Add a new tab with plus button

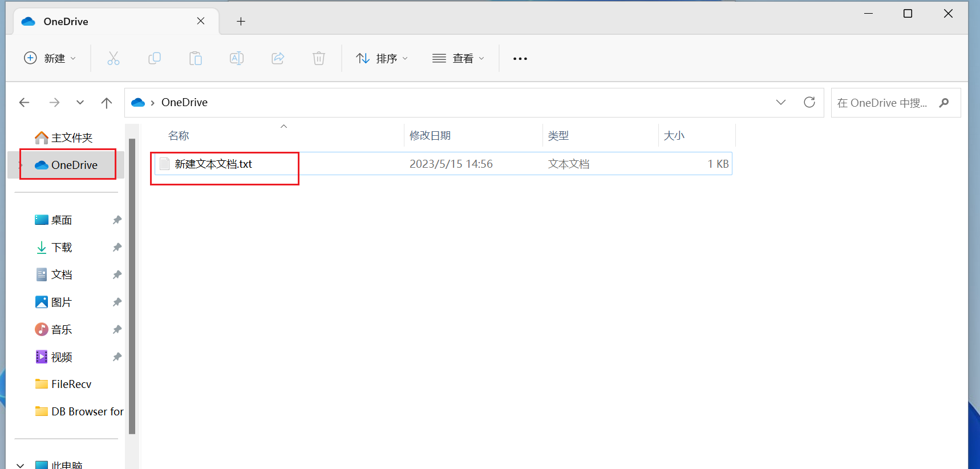[241, 22]
